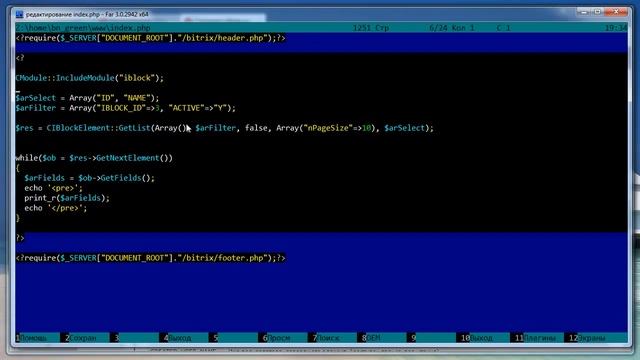Open 11 Плагины in the key bar
The width and height of the screenshot is (640, 360).
[535, 338]
